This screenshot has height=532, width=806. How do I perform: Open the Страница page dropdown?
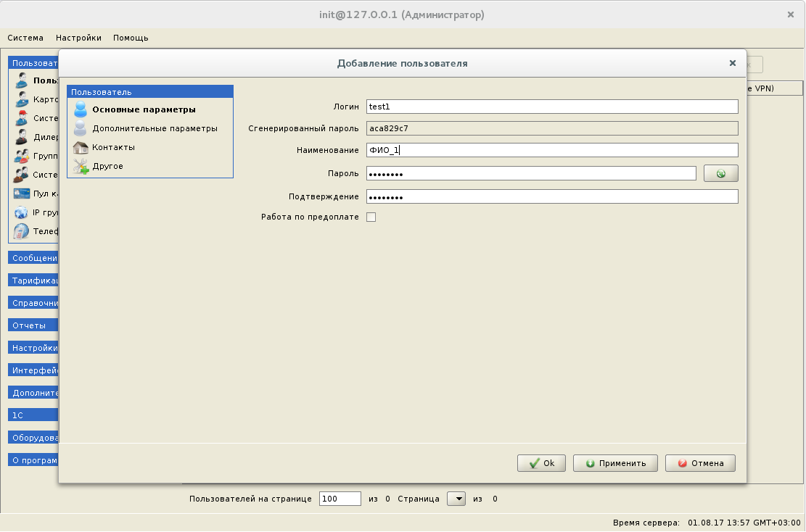(x=456, y=499)
